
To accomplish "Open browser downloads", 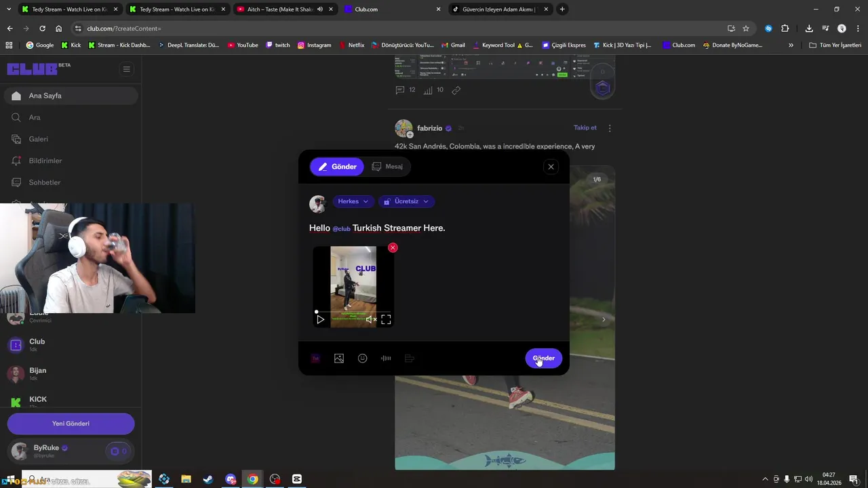I will (x=809, y=28).
